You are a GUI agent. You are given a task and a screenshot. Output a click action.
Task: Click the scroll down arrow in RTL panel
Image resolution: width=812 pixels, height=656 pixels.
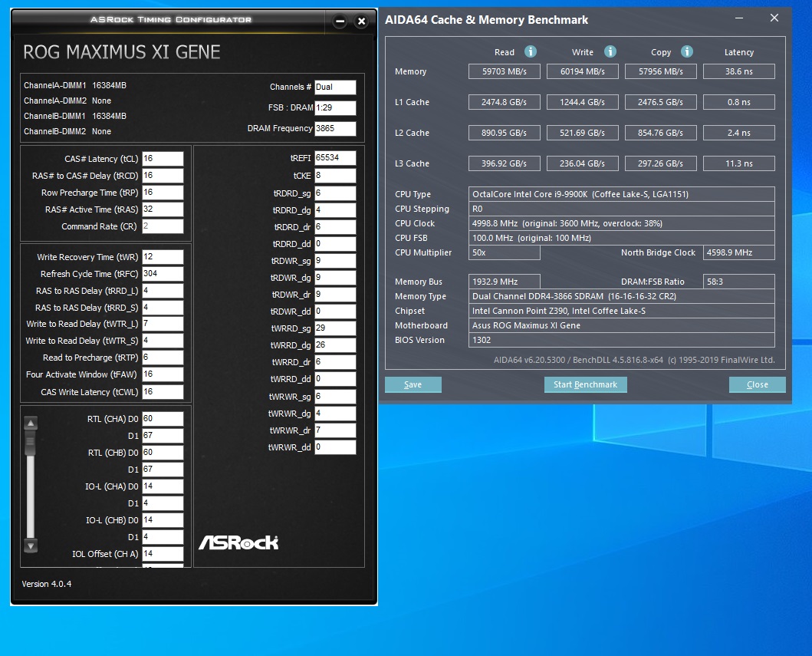click(x=31, y=546)
